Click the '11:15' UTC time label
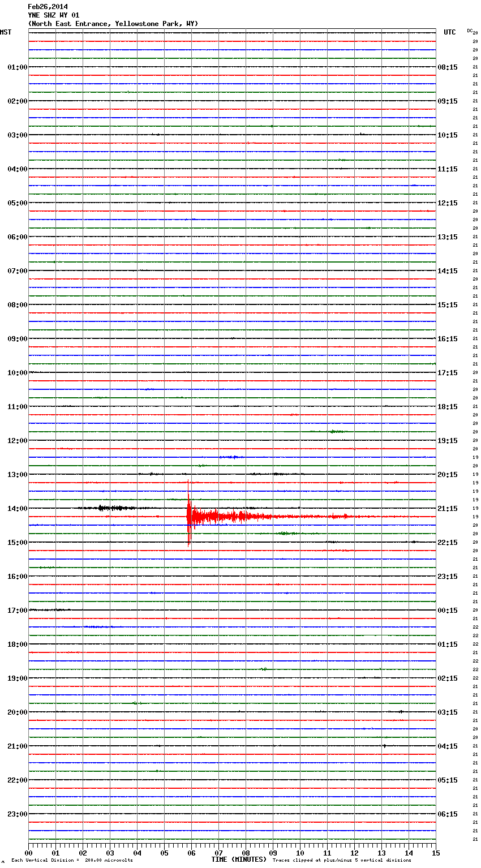Screen dimensions: 481x868 click(448, 169)
